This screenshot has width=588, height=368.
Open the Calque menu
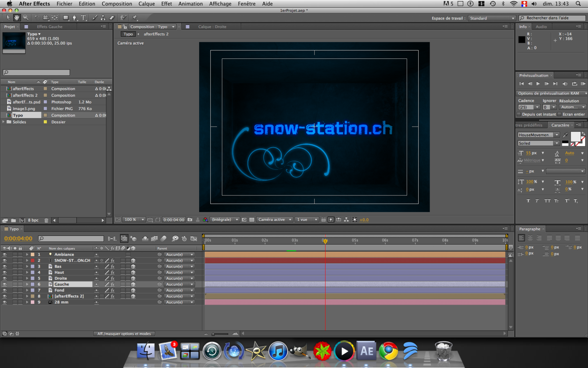tap(146, 4)
